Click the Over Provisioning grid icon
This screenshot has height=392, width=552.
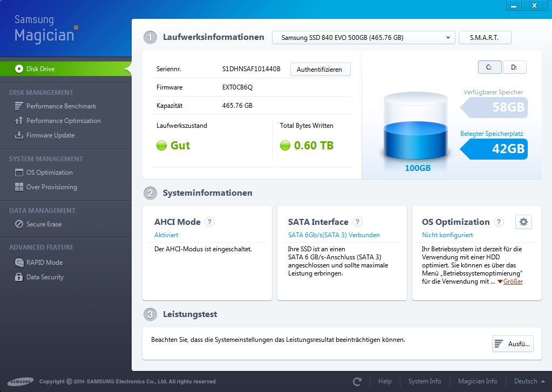tap(19, 187)
